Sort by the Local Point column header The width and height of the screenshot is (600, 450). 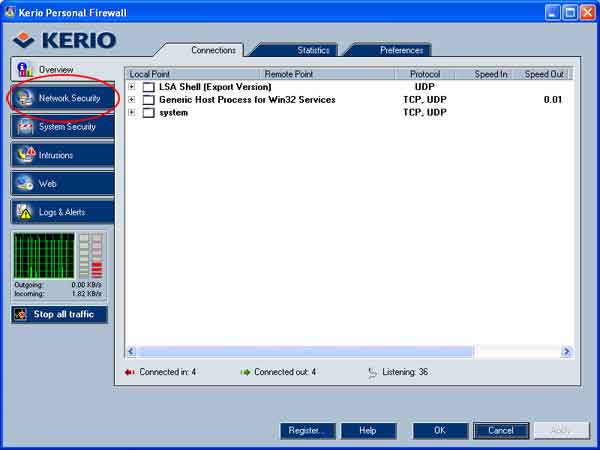(x=192, y=74)
